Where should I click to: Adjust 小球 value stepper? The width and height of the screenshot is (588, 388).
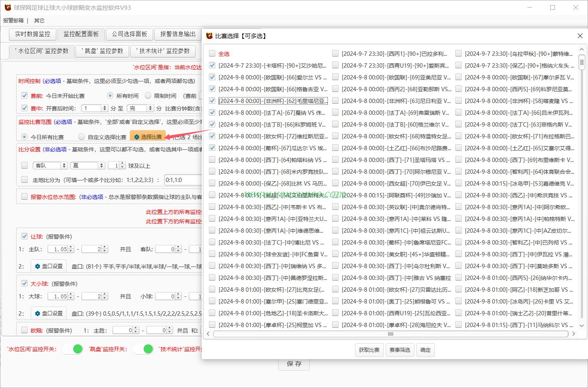click(178, 296)
